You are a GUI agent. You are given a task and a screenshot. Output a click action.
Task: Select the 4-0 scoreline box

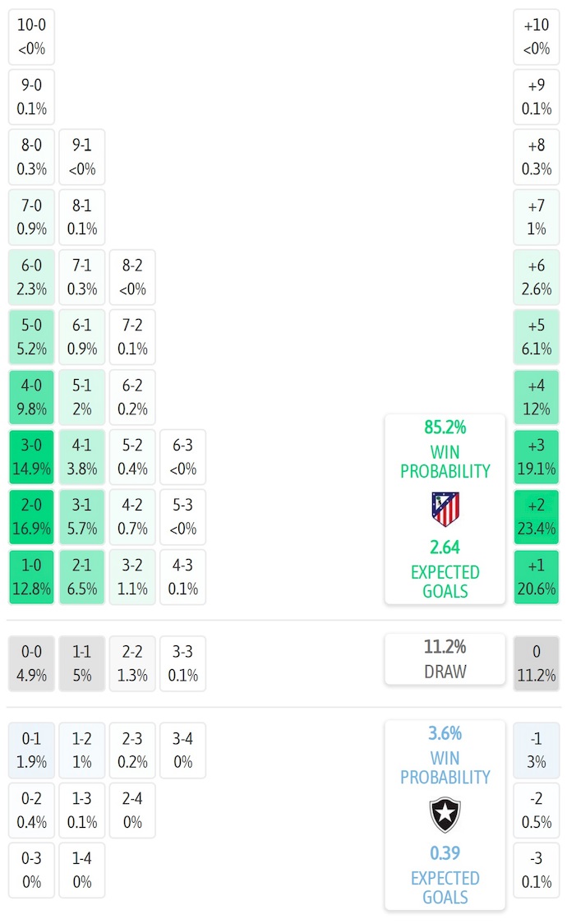[x=31, y=397]
